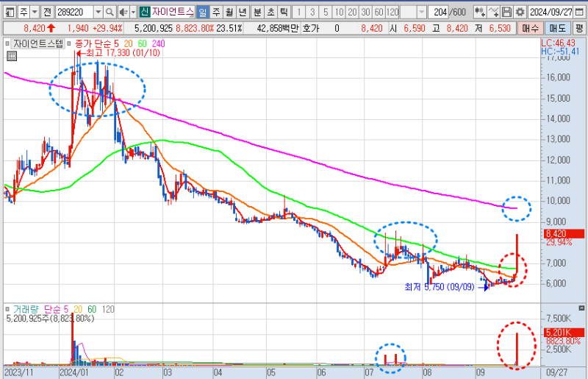
Task: Select the 월 monthly chart period
Action: click(x=229, y=13)
